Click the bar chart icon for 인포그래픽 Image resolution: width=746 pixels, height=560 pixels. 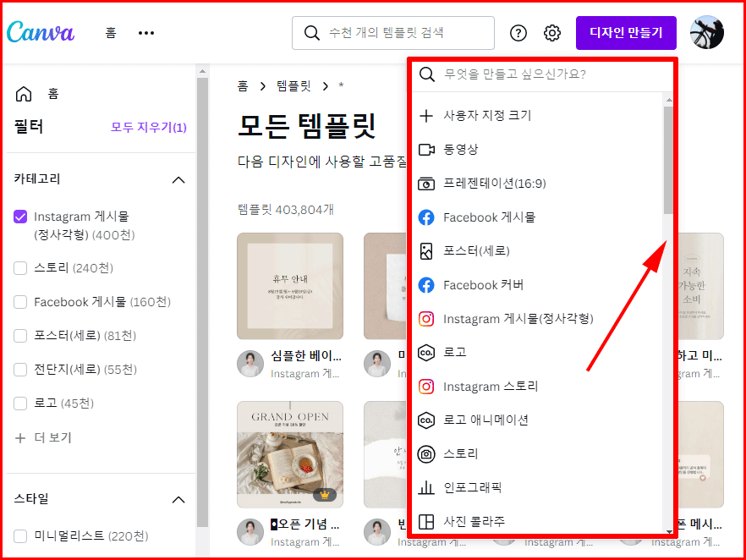coord(426,488)
